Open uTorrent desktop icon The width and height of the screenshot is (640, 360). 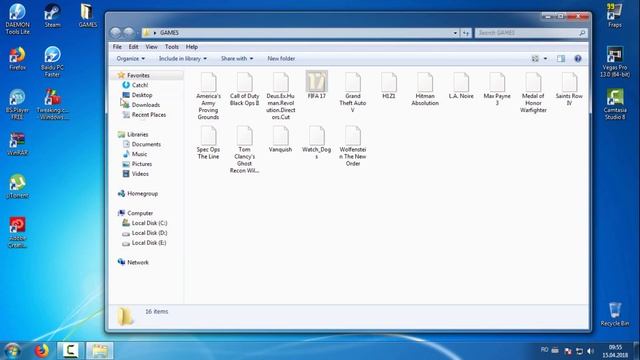click(18, 187)
